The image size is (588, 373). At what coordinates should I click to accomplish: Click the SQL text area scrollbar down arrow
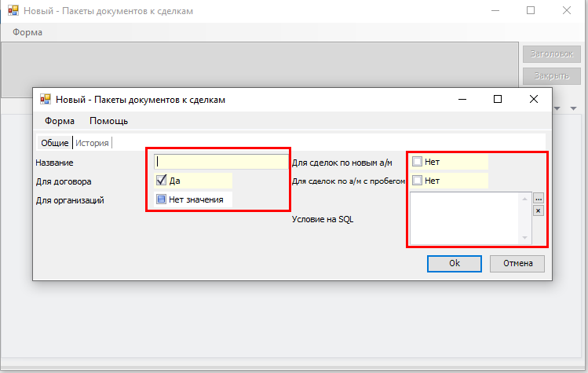(524, 238)
